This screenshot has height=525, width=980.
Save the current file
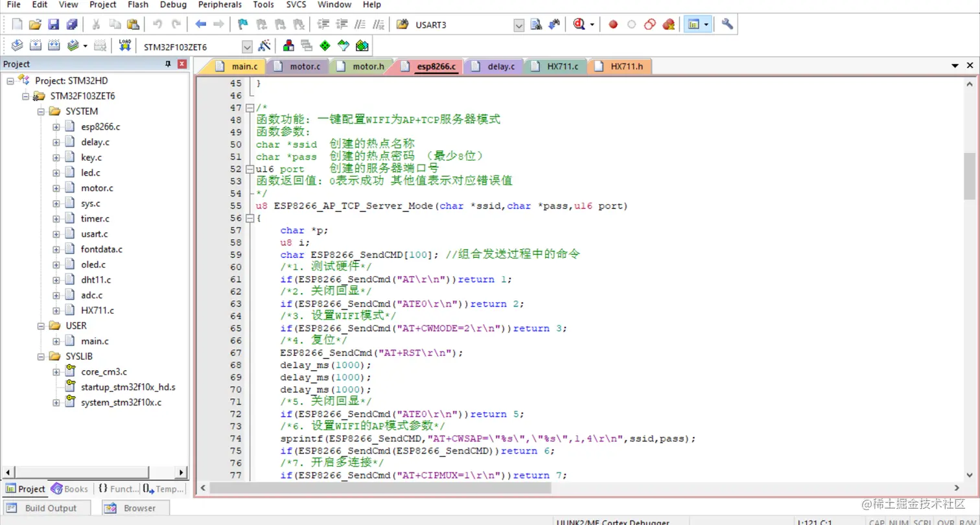[x=54, y=25]
